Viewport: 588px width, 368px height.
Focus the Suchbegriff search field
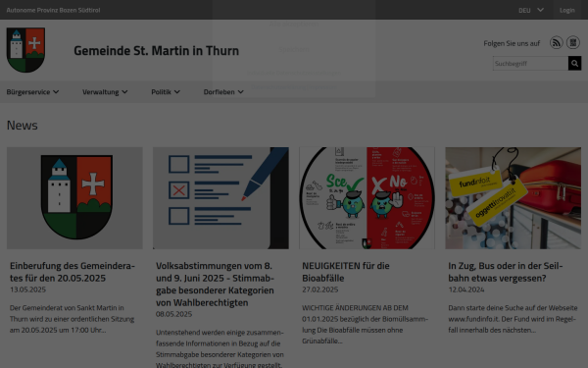coord(530,64)
